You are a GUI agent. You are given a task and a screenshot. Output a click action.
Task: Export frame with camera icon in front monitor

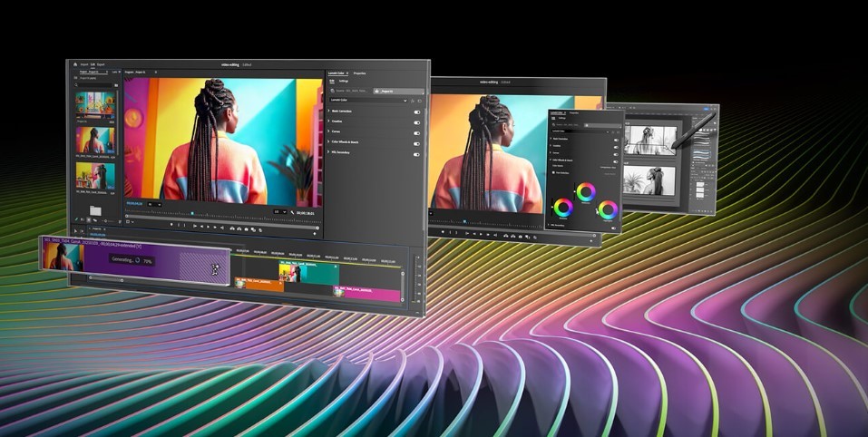(x=246, y=229)
